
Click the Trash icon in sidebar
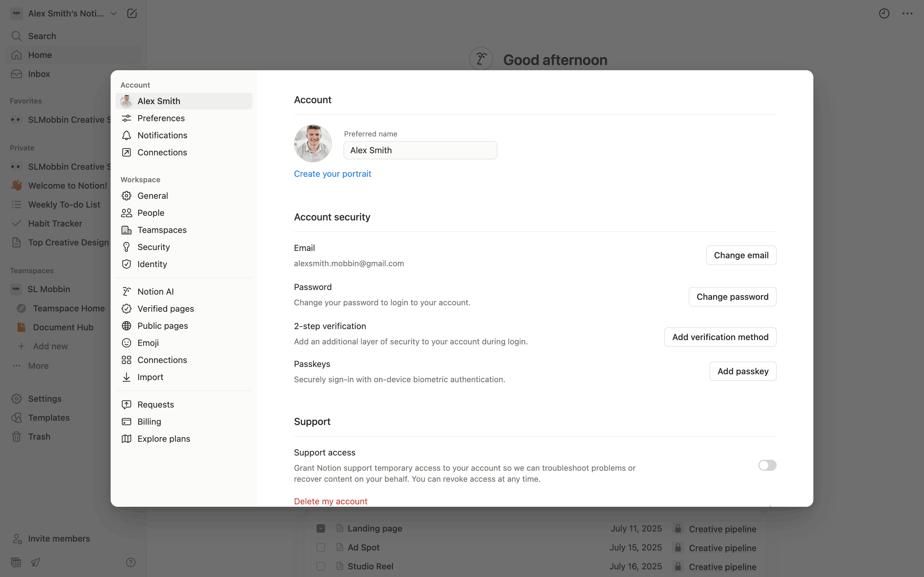coord(16,437)
